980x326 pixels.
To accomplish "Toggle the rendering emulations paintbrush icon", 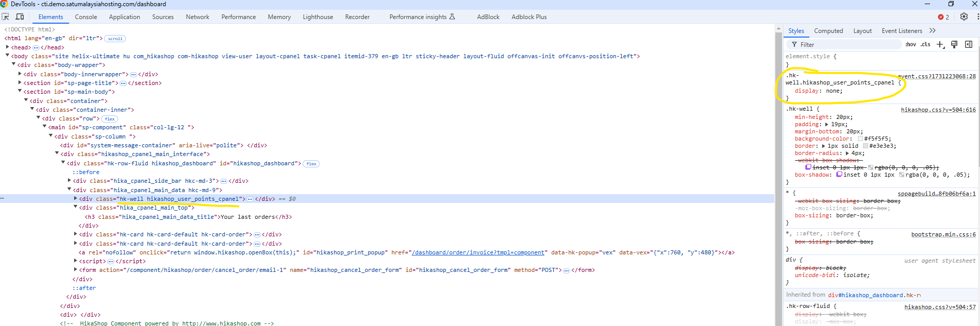I will click(954, 45).
